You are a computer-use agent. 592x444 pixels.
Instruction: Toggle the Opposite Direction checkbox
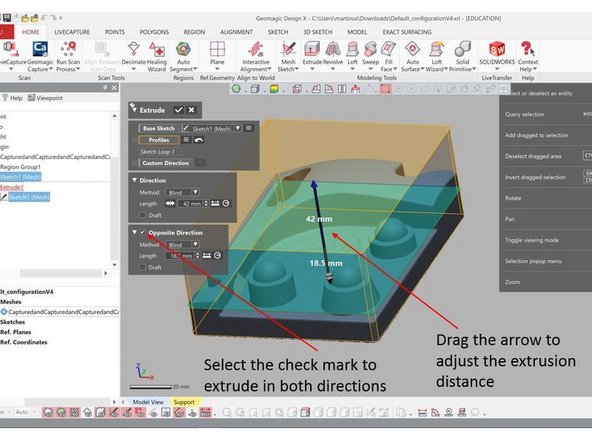point(142,232)
